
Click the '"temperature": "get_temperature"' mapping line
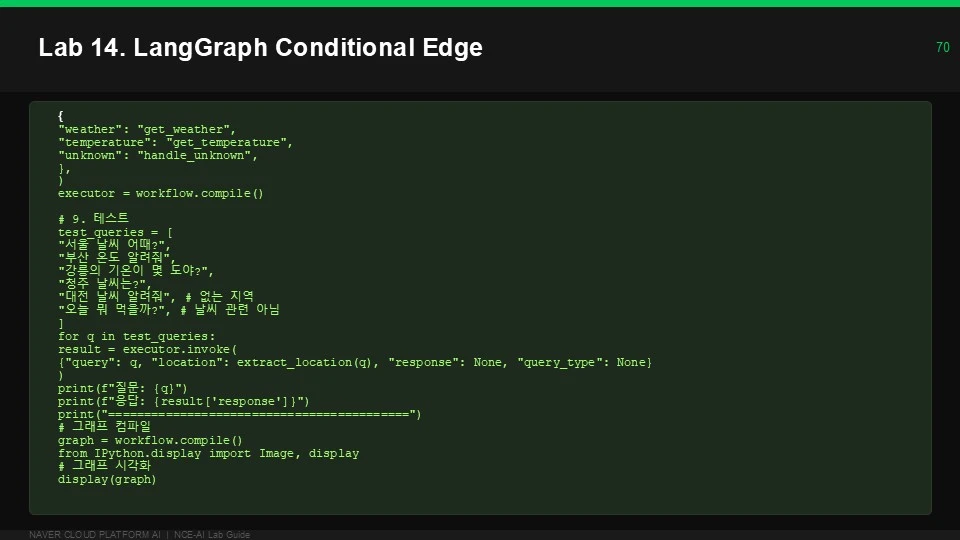coord(176,142)
